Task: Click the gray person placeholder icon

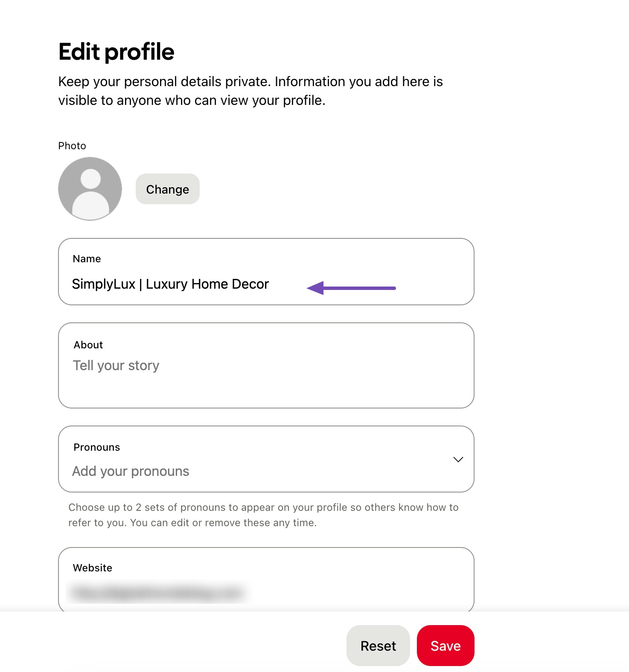Action: [90, 189]
